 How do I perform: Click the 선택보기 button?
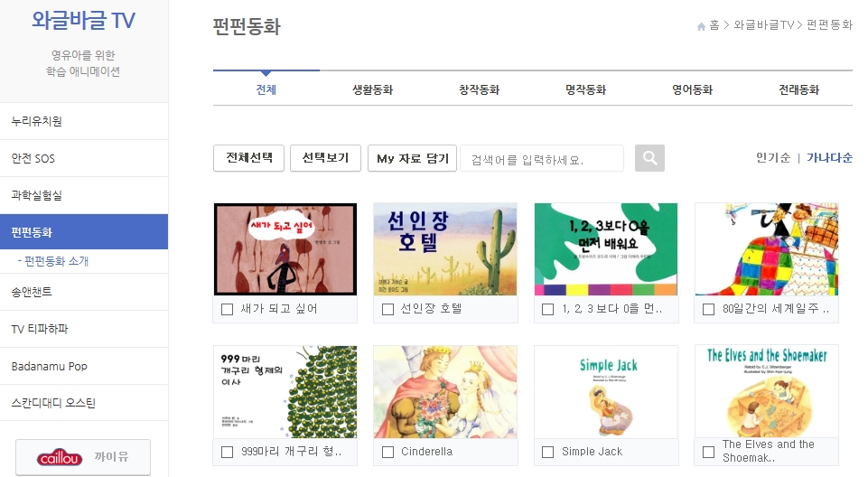pos(325,158)
